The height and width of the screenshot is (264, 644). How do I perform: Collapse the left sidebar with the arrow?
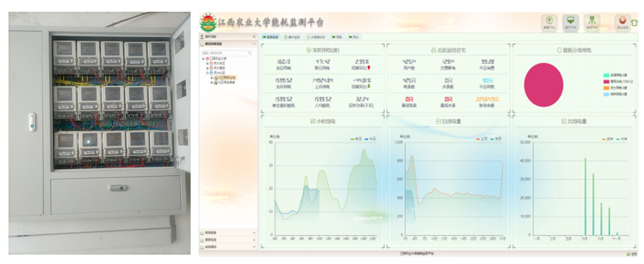point(254,37)
